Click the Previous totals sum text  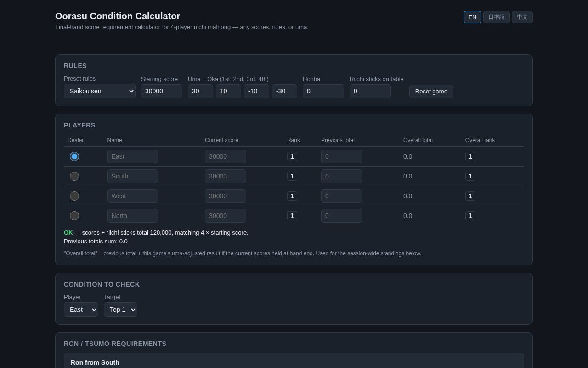click(96, 241)
